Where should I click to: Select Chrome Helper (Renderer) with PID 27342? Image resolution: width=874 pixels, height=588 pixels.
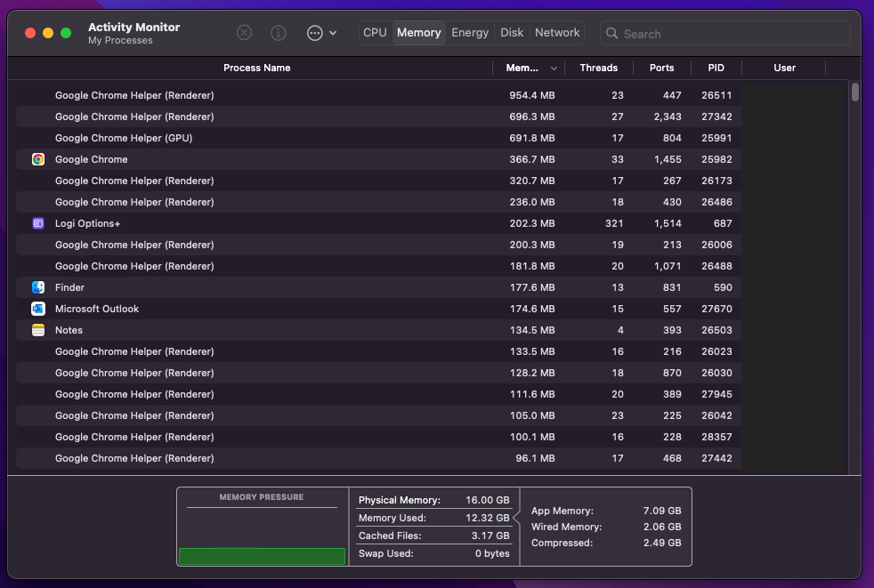coord(379,117)
